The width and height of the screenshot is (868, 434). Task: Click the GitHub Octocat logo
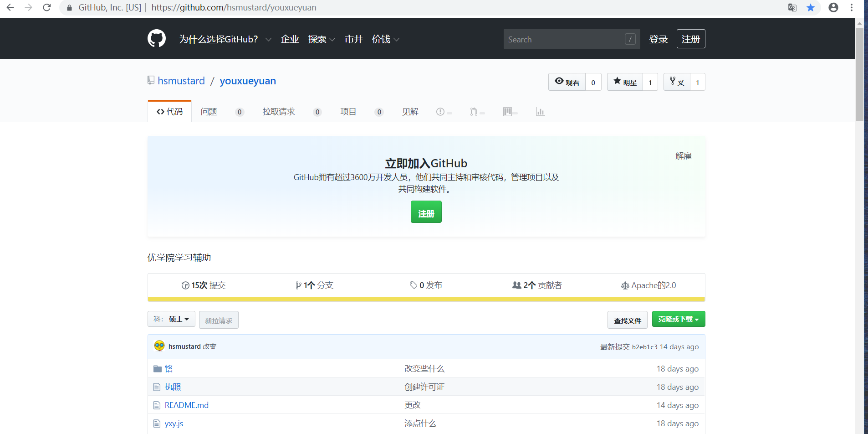tap(157, 39)
